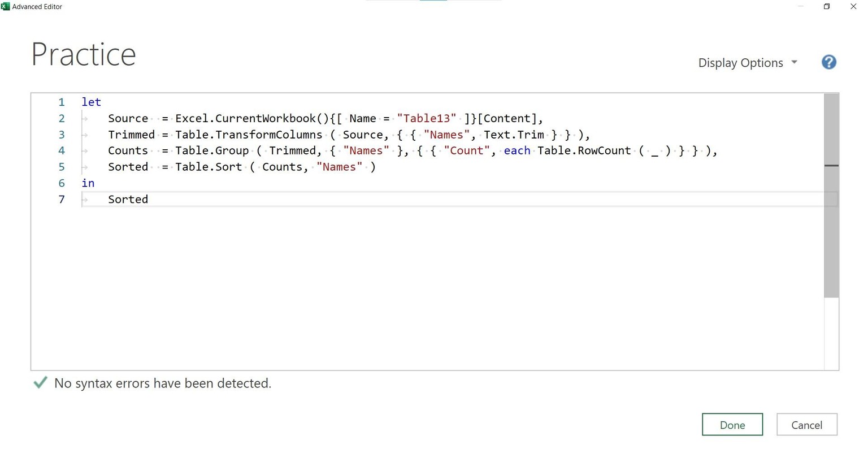Click the vertical scrollbar thumb
This screenshot has height=466, width=868.
[831, 195]
